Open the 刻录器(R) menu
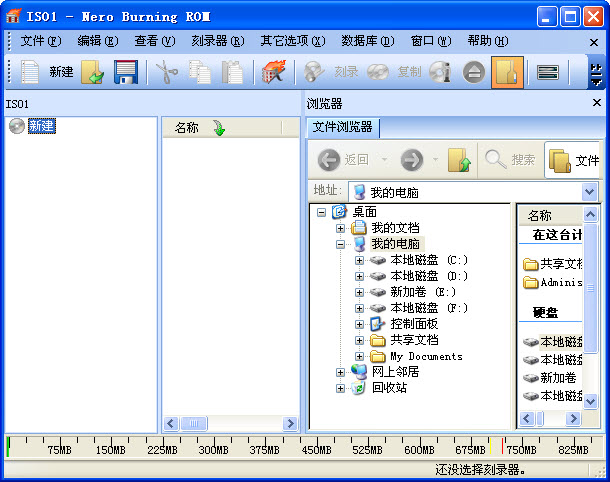Screen dimensions: 610x482 click(217, 41)
